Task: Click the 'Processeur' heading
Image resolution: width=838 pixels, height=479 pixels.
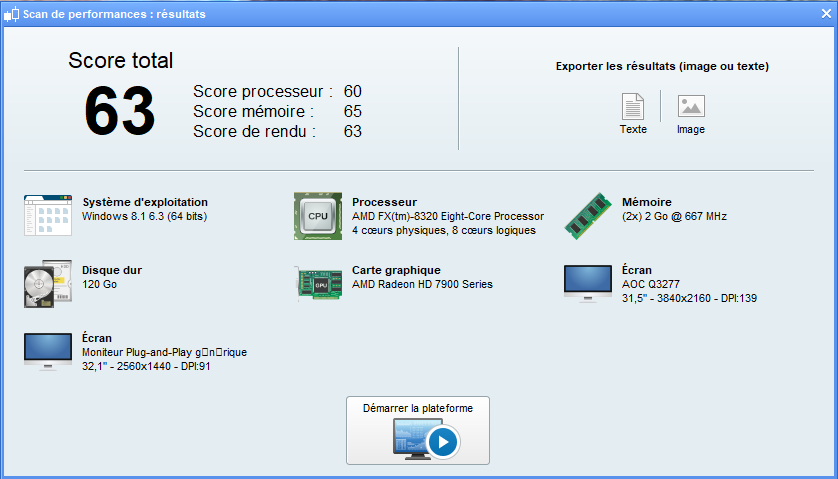Action: click(384, 202)
